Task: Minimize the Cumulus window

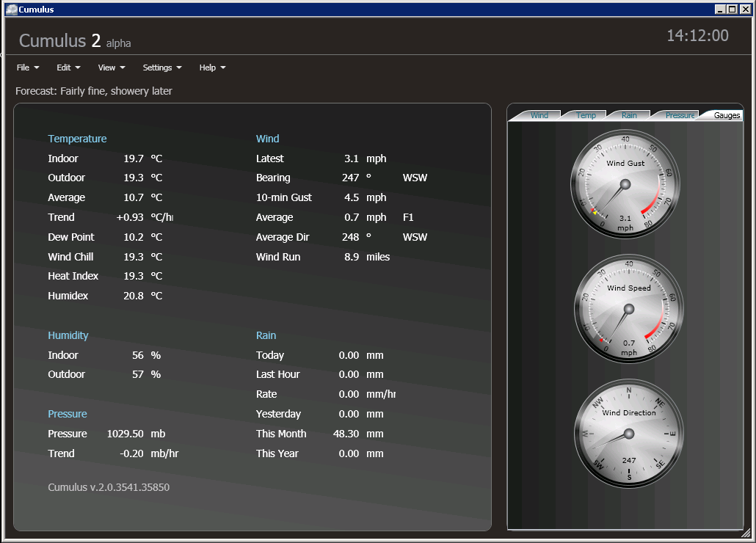Action: [x=720, y=10]
